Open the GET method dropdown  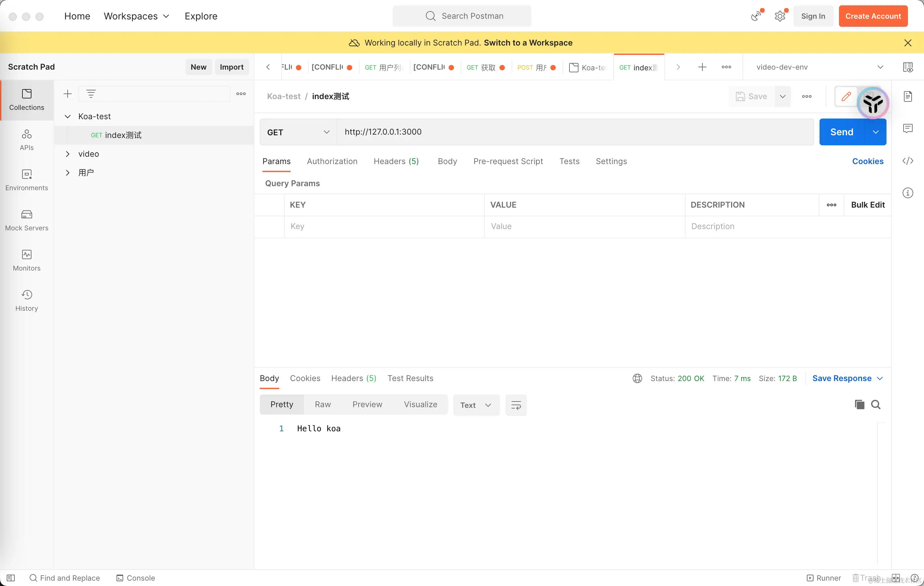point(298,132)
